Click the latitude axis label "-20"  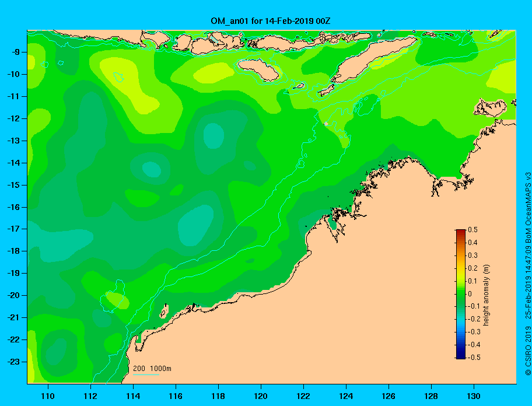coord(13,295)
